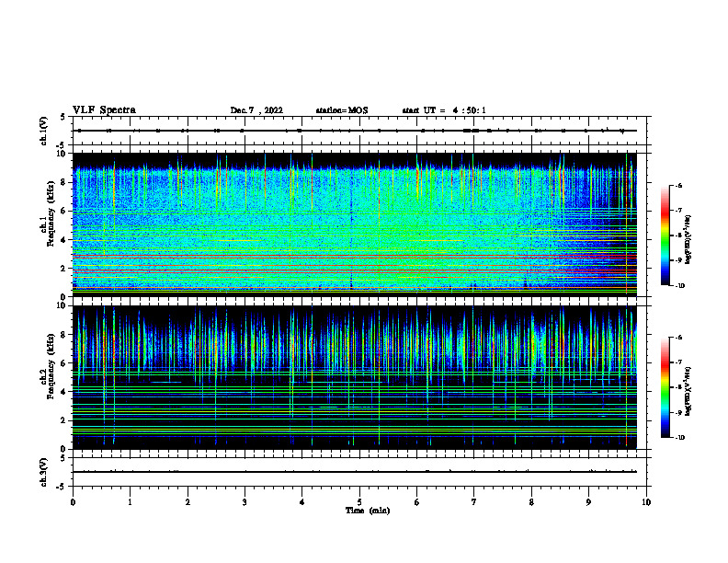The width and height of the screenshot is (728, 563).
Task: Click time axis tick label "7"
Action: tap(474, 502)
